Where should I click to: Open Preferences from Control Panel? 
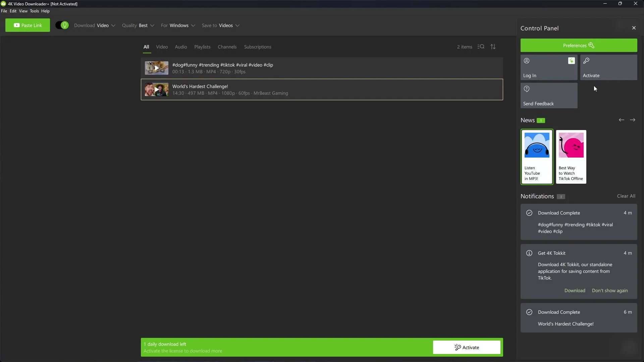click(578, 45)
